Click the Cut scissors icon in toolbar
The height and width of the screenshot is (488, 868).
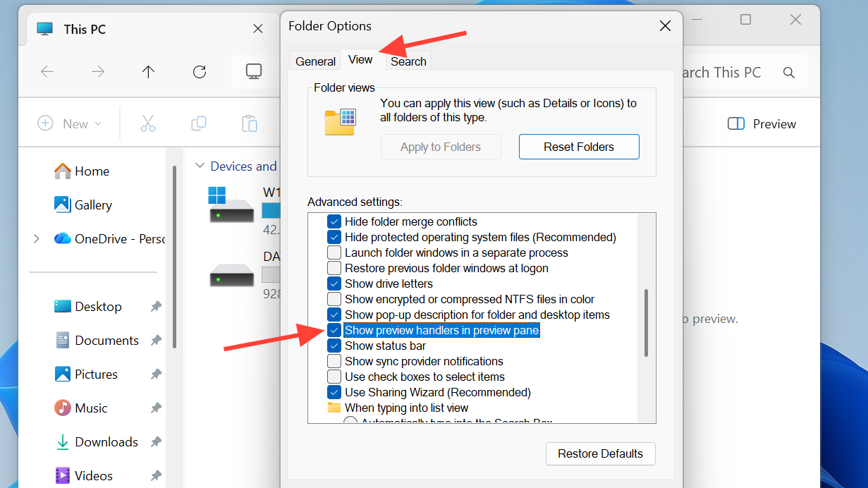(147, 123)
